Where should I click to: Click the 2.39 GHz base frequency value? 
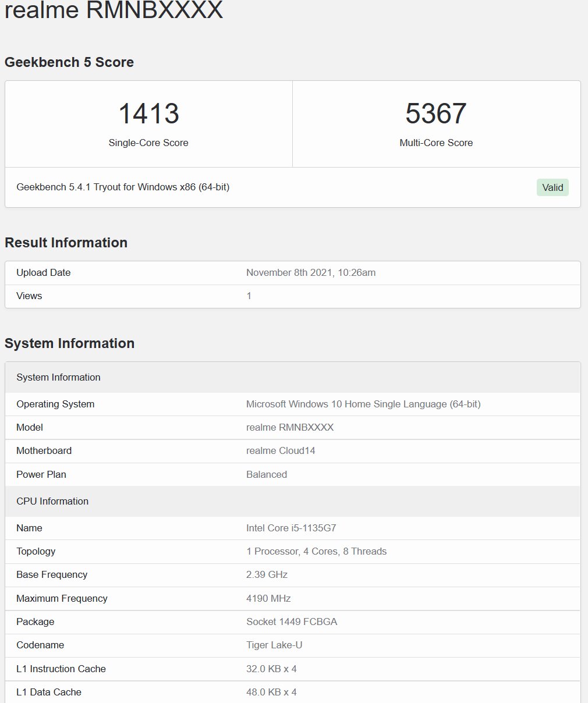click(x=267, y=574)
